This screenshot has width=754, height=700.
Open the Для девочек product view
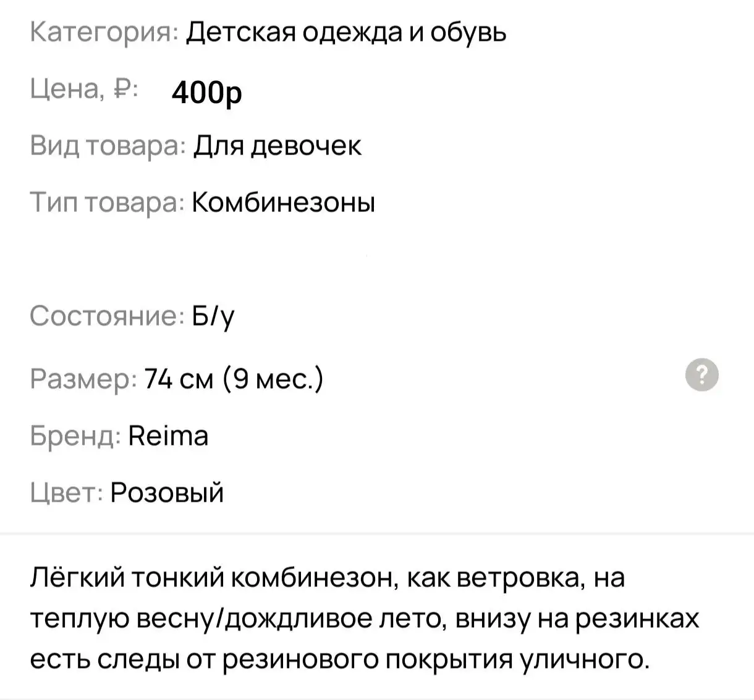pos(276,146)
